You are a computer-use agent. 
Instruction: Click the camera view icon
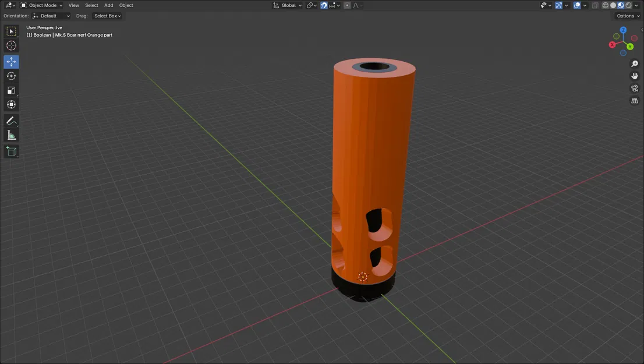[634, 88]
